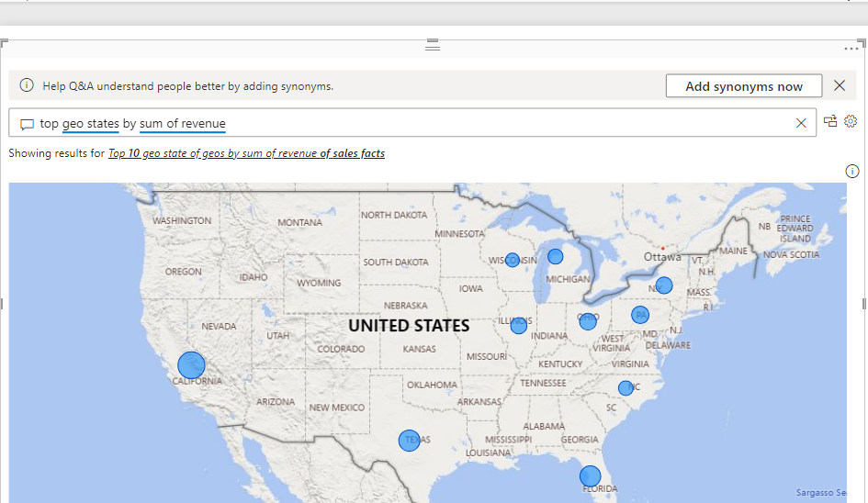This screenshot has height=503, width=868.
Task: Click the UNITED STATES map label
Action: (x=409, y=325)
